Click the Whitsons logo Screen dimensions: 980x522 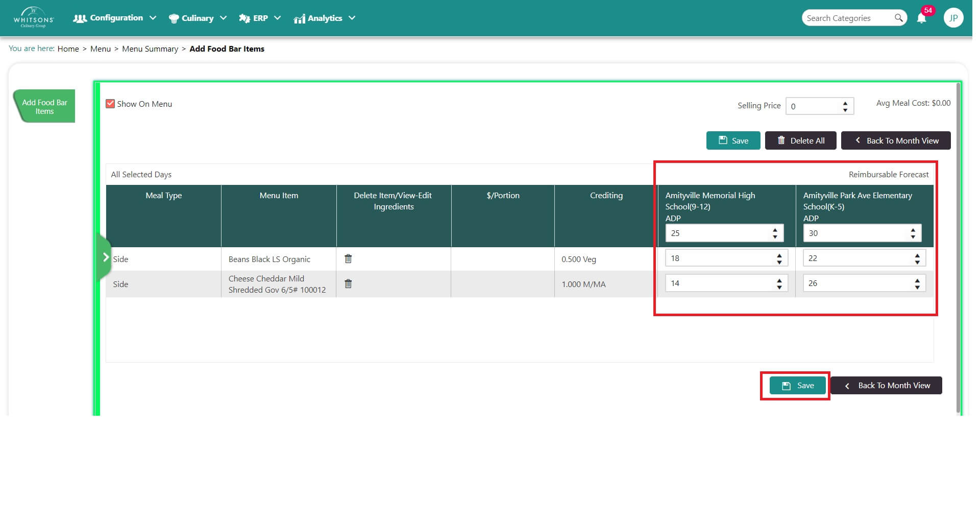(34, 18)
